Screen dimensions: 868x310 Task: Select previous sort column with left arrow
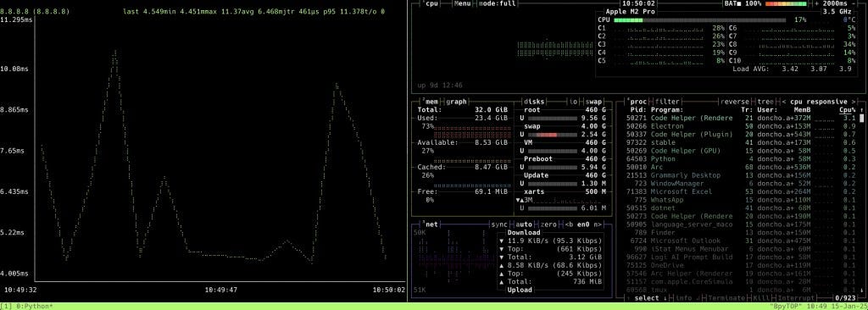coord(783,102)
